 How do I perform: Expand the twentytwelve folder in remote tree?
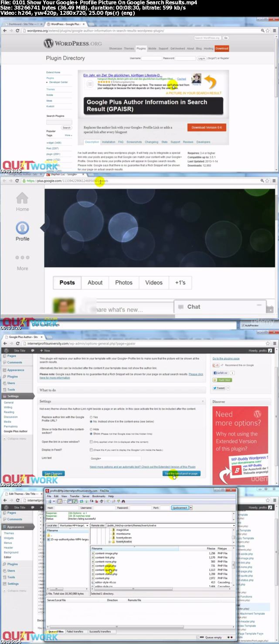(110, 542)
